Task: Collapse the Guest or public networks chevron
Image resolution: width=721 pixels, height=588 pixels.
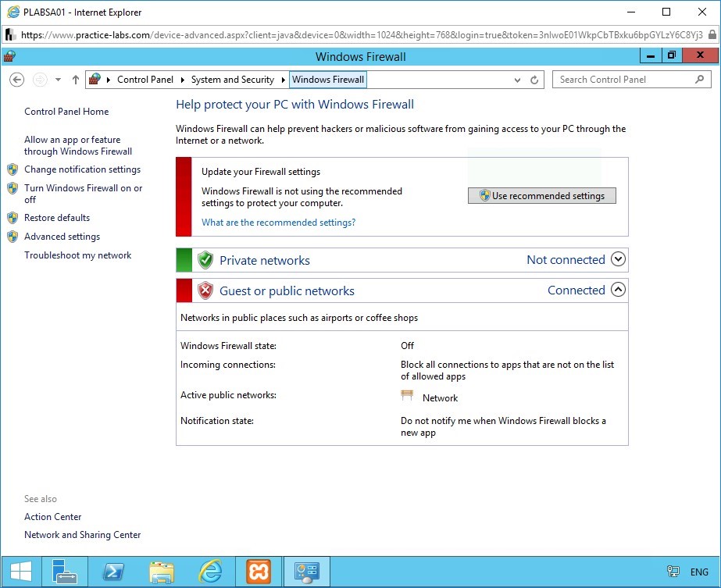Action: pos(618,290)
